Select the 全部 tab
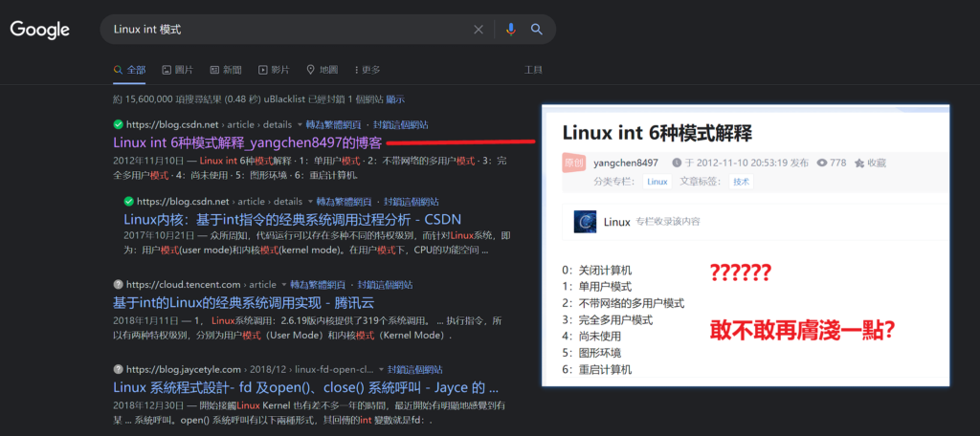The width and height of the screenshot is (980, 436). click(129, 70)
